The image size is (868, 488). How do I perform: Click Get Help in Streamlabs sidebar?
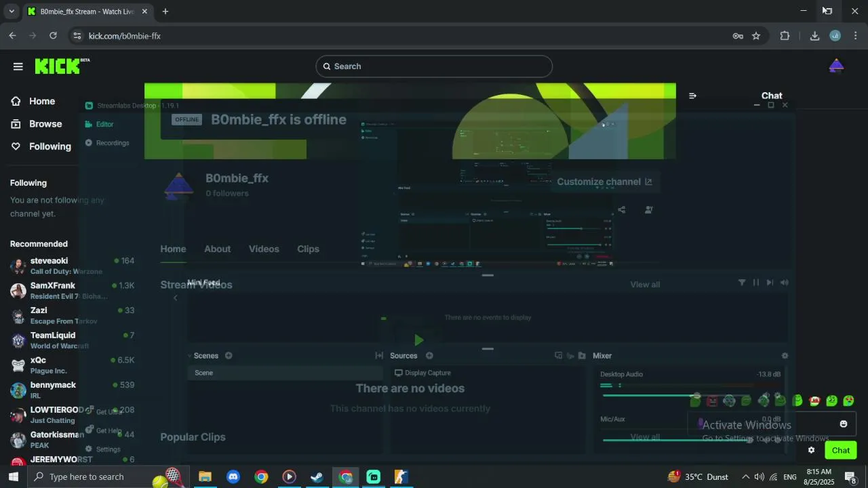[x=103, y=430]
